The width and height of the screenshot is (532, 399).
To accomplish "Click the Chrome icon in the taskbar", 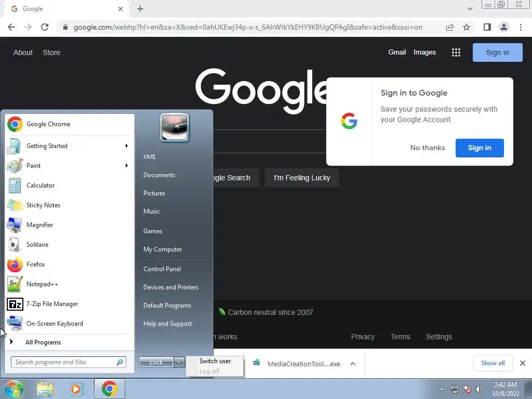I will [109, 389].
